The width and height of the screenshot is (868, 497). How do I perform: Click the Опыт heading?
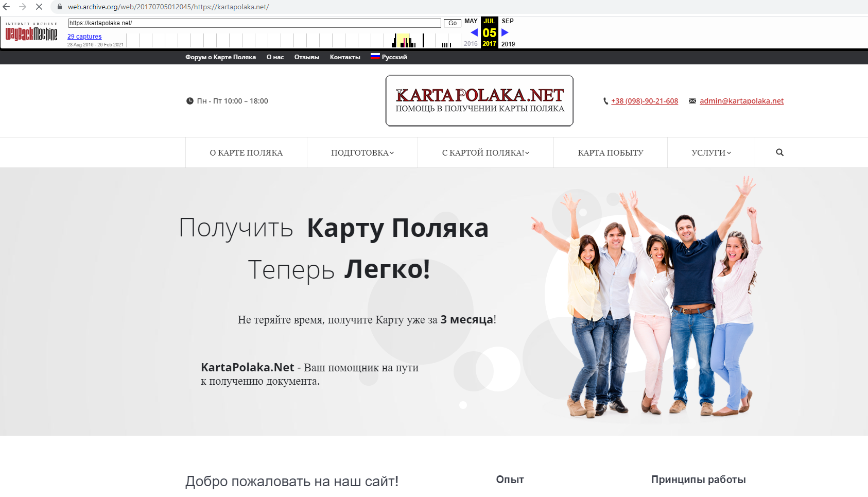pyautogui.click(x=510, y=479)
